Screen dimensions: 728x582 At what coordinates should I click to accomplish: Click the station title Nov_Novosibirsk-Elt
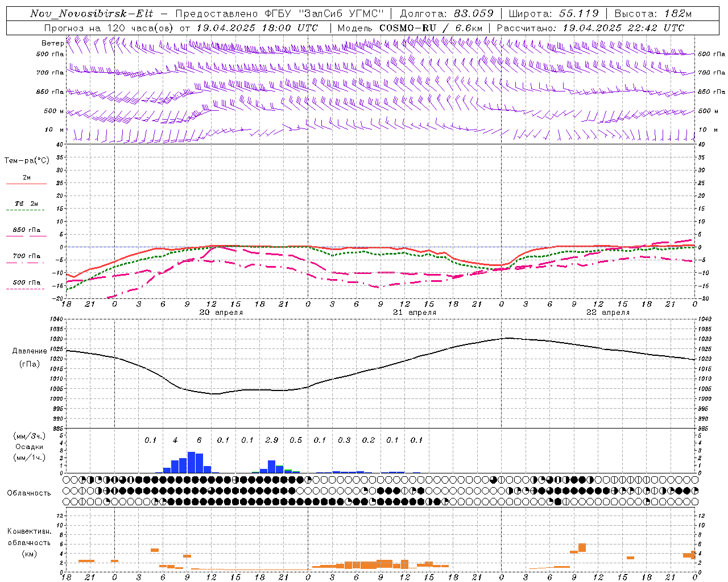pos(92,14)
